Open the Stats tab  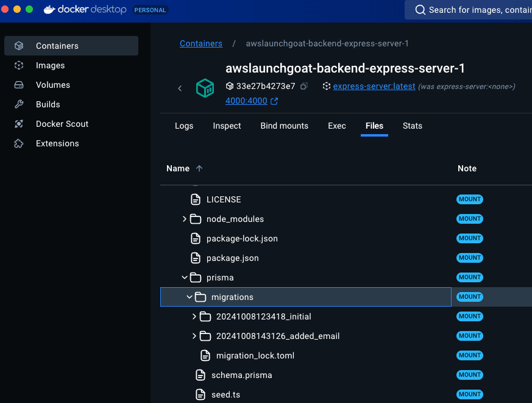(413, 126)
